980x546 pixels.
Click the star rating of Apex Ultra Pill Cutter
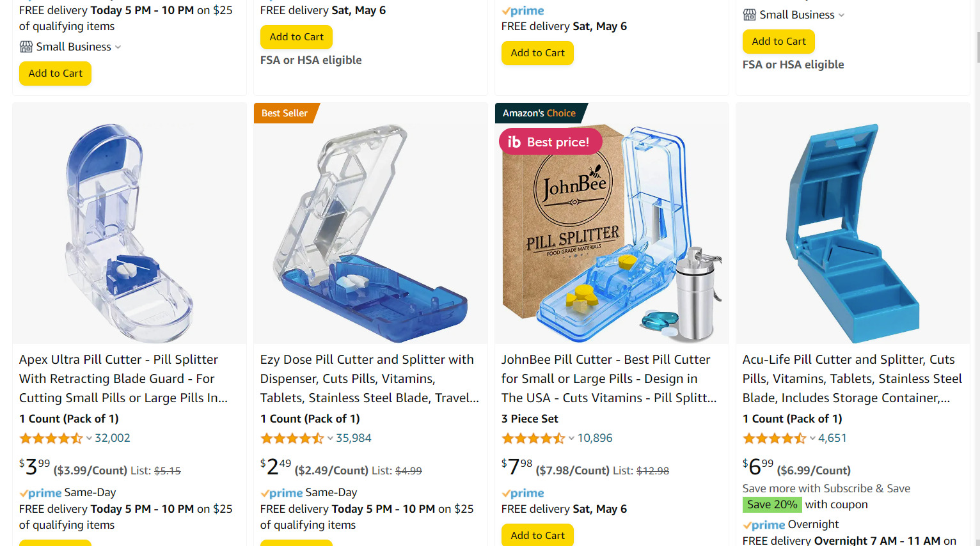pos(51,439)
